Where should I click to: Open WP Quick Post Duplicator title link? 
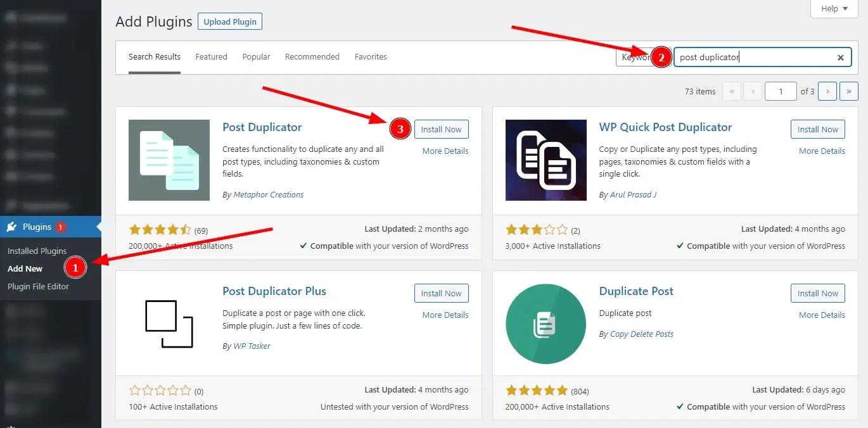(665, 127)
